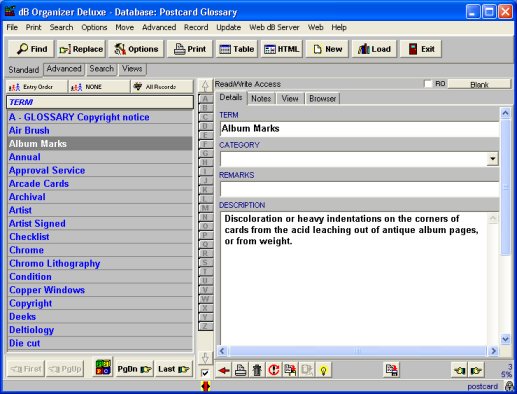Select the Chromo Lithography record

coord(100,263)
